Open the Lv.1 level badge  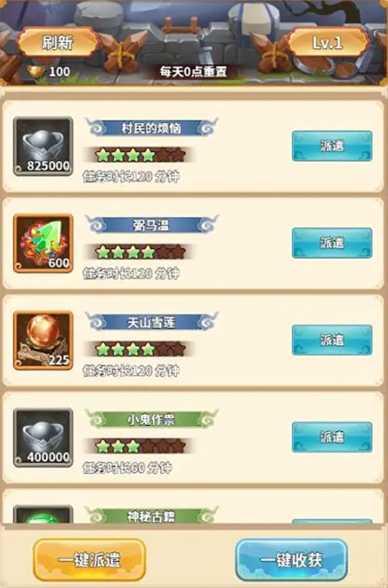click(x=328, y=42)
